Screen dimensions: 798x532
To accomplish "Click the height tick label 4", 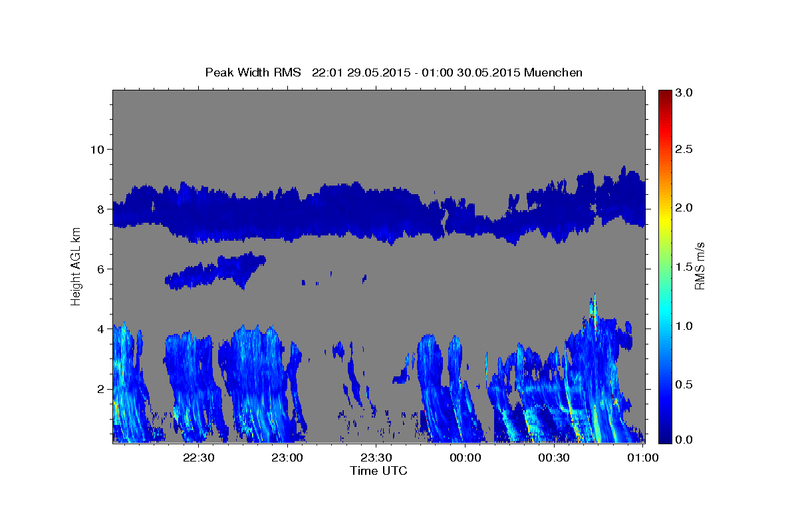I will [x=100, y=329].
